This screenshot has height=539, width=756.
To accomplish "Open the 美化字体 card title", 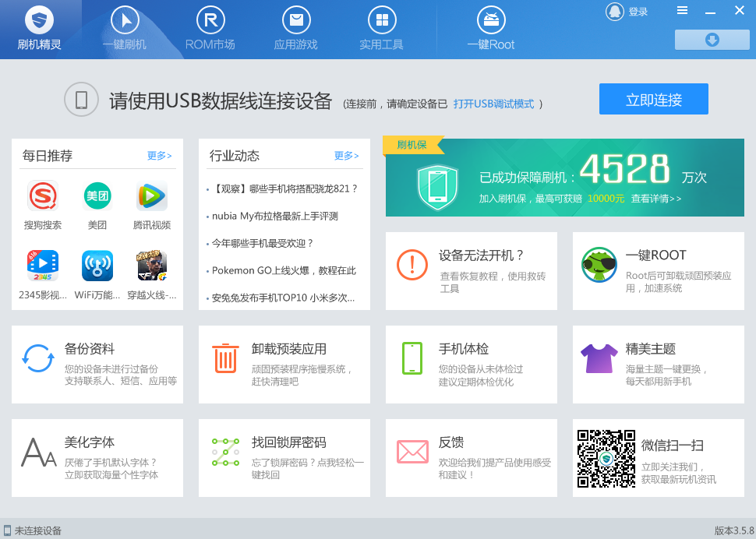I will pos(90,442).
